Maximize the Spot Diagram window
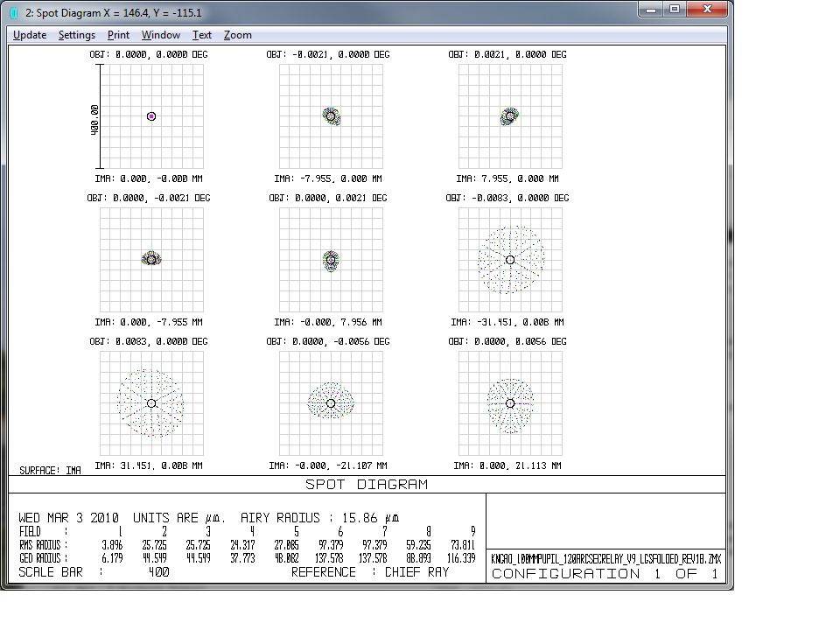Screen dimensions: 840x630 coord(675,9)
